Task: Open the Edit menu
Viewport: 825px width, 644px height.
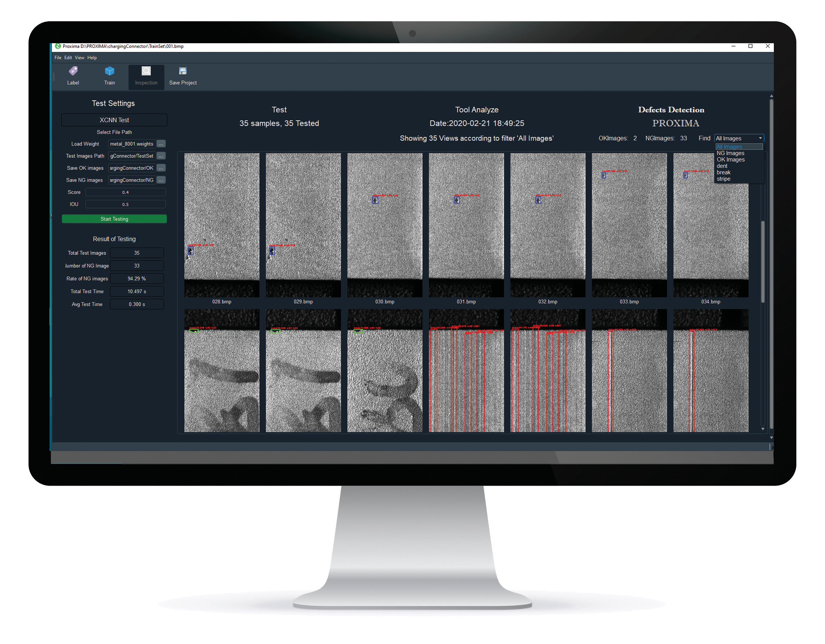Action: [x=68, y=58]
